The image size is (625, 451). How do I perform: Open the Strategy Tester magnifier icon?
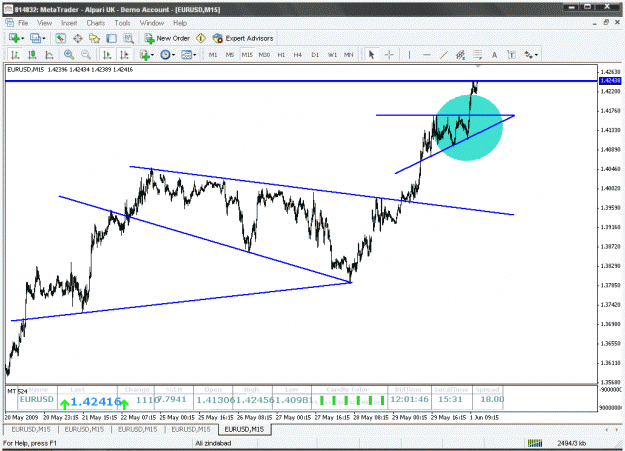coord(128,38)
